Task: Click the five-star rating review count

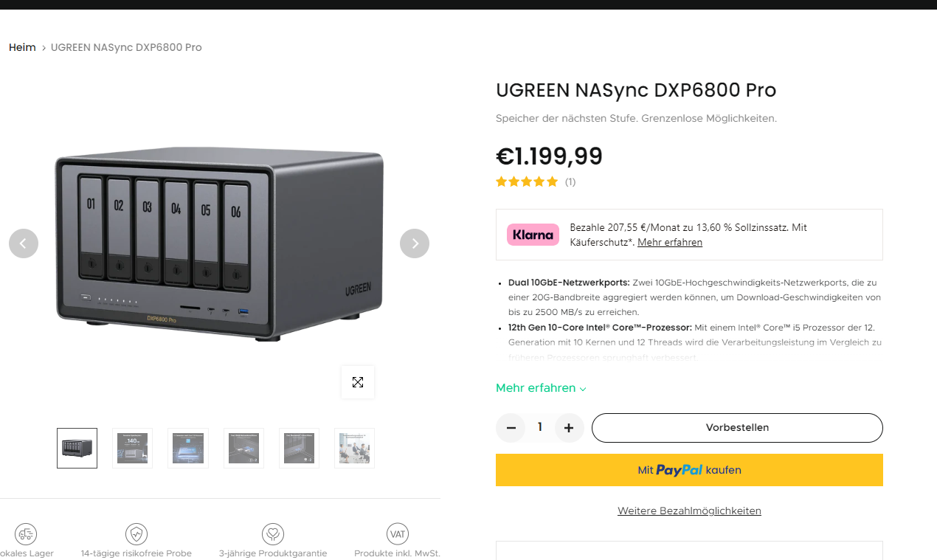Action: click(x=570, y=182)
